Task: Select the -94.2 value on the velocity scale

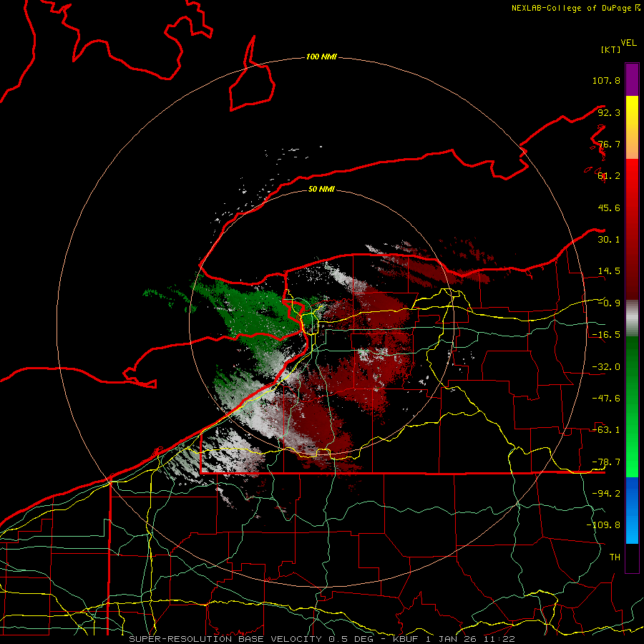Action: (606, 493)
